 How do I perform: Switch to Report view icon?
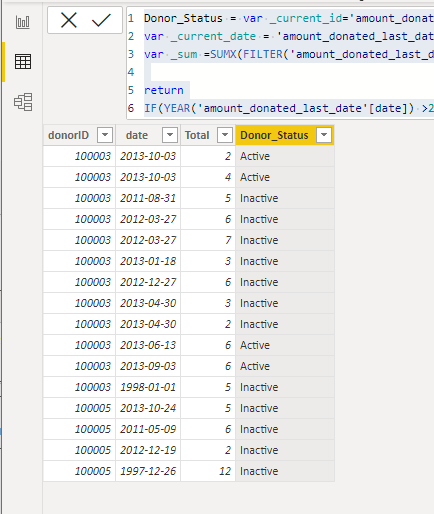point(23,22)
